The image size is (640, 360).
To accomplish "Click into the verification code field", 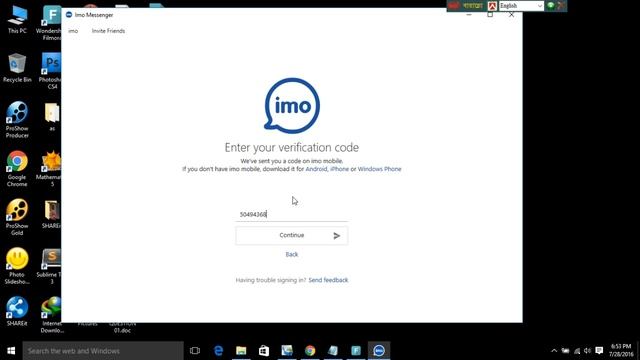I will 291,214.
